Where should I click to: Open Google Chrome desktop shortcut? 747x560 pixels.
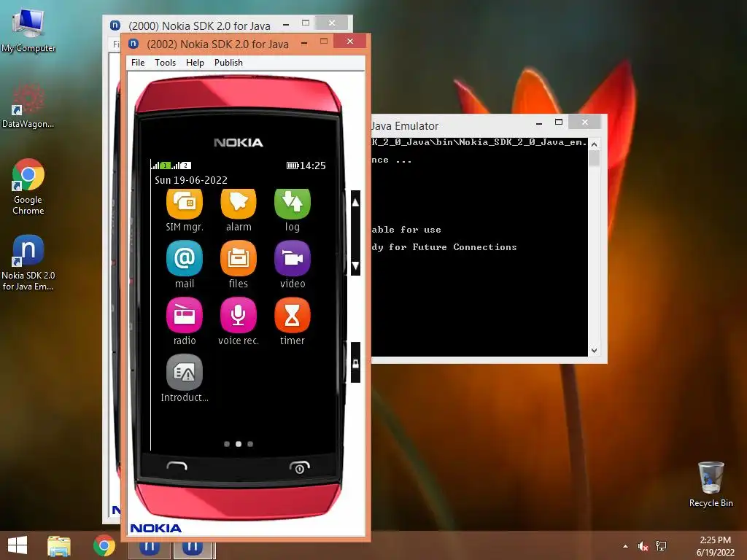coord(28,187)
